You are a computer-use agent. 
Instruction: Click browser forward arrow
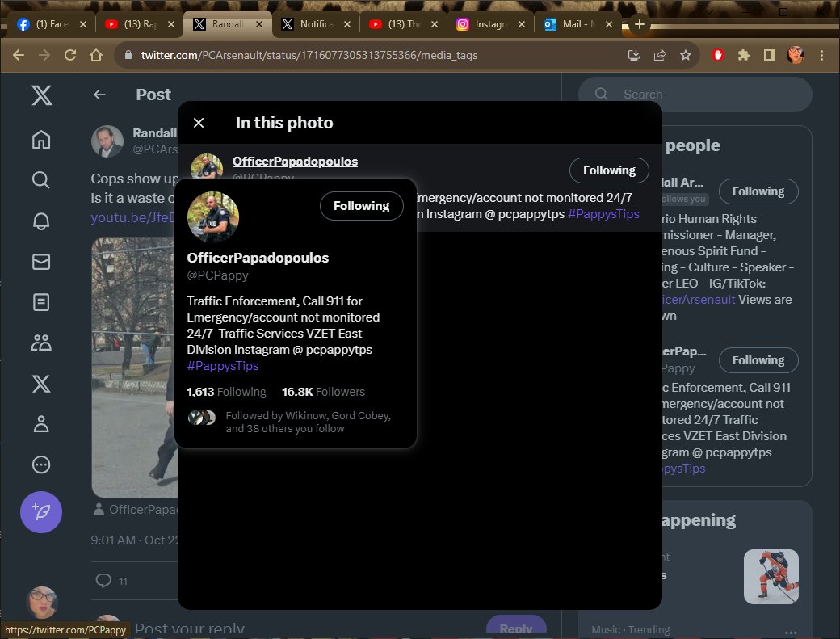pyautogui.click(x=44, y=55)
